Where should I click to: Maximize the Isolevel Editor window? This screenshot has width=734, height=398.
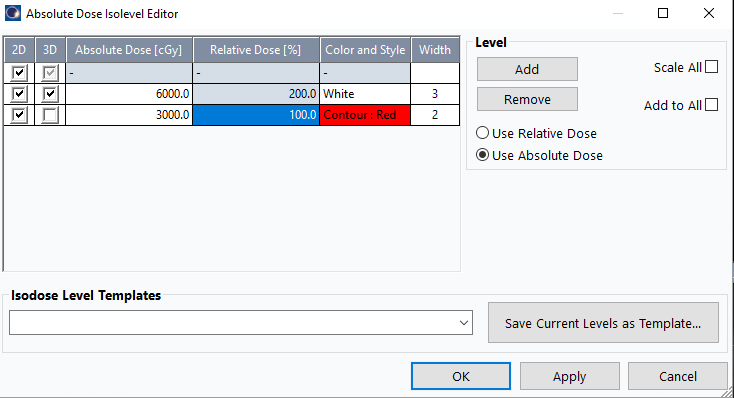[x=663, y=13]
